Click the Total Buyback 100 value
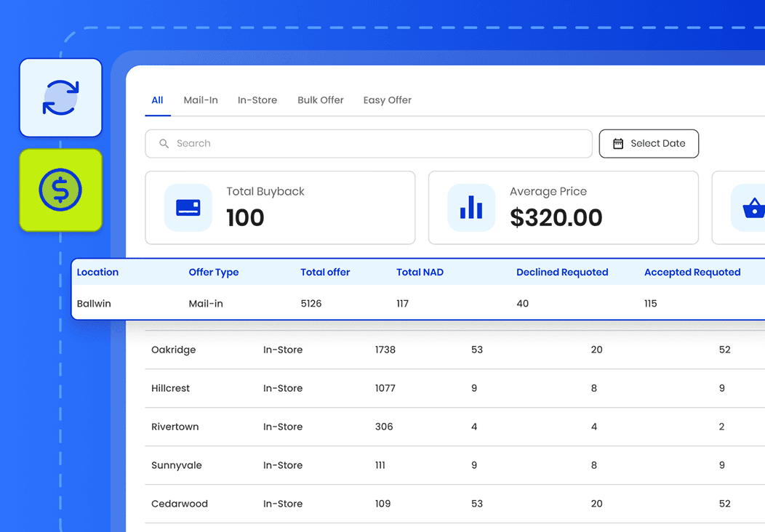 click(x=245, y=217)
